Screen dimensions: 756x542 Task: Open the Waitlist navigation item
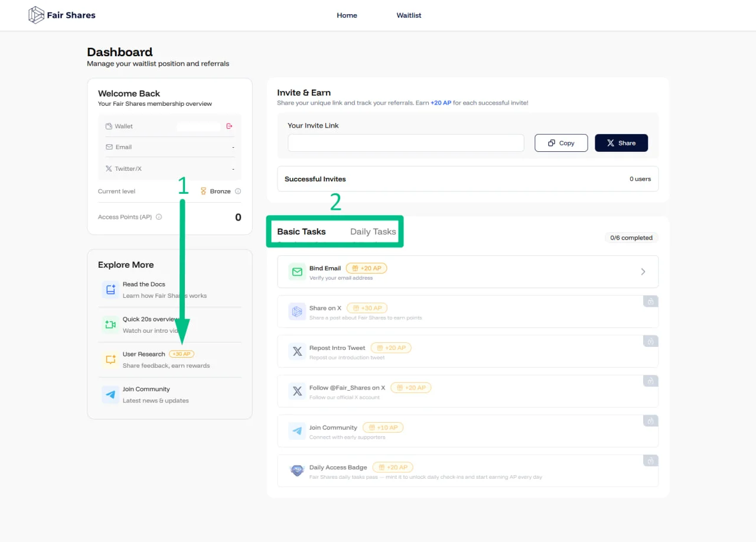point(409,15)
